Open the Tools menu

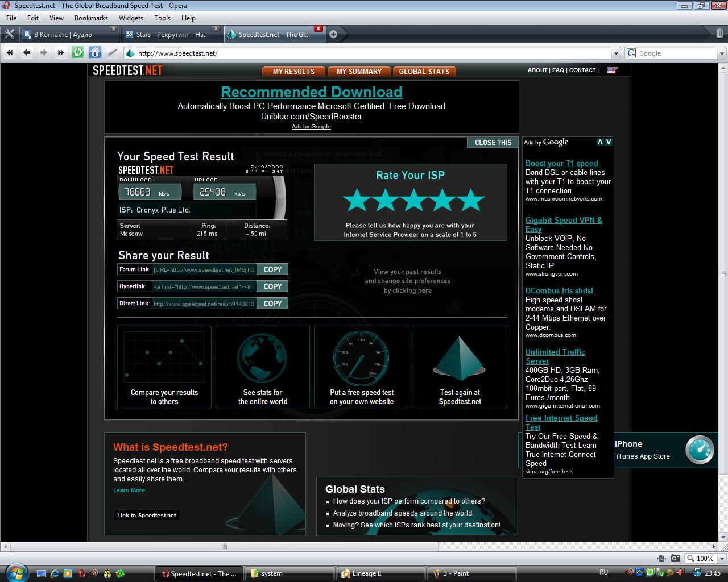(162, 18)
